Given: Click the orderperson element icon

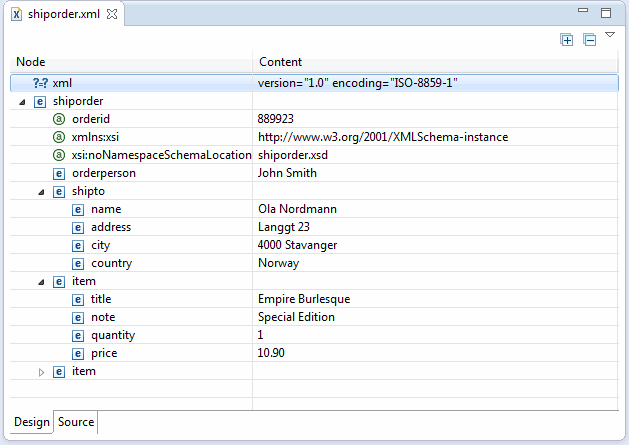Looking at the screenshot, I should [x=58, y=173].
